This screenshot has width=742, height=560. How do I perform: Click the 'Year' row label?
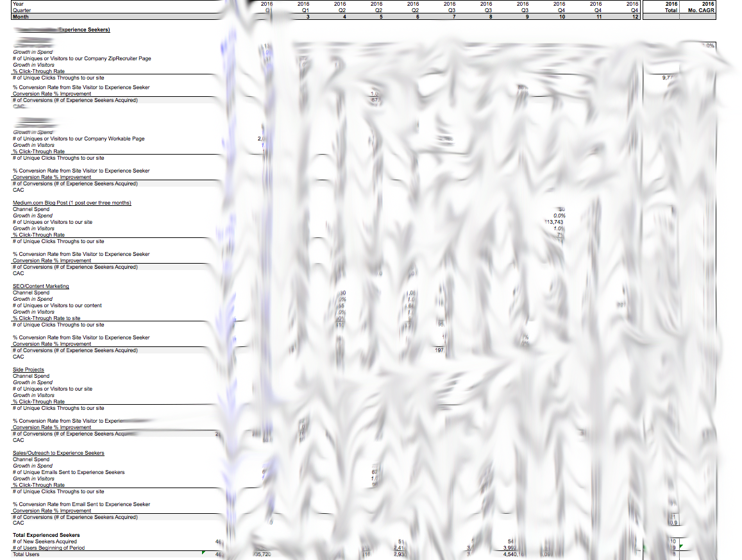tap(18, 4)
